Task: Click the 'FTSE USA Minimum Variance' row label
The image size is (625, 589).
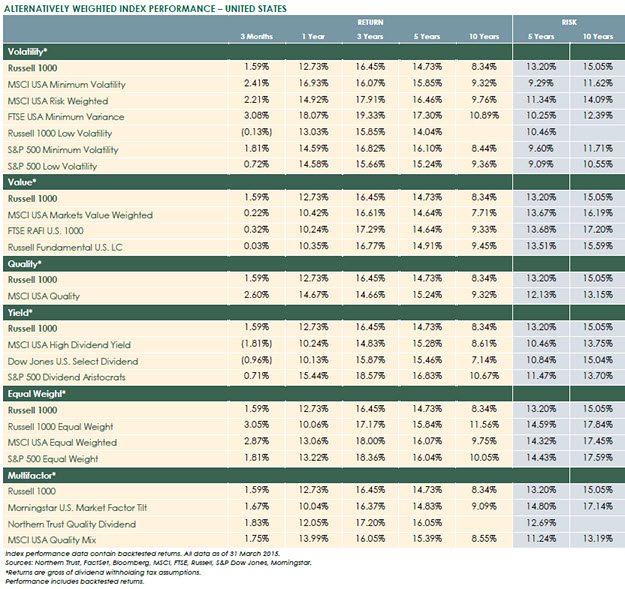Action: pos(66,117)
